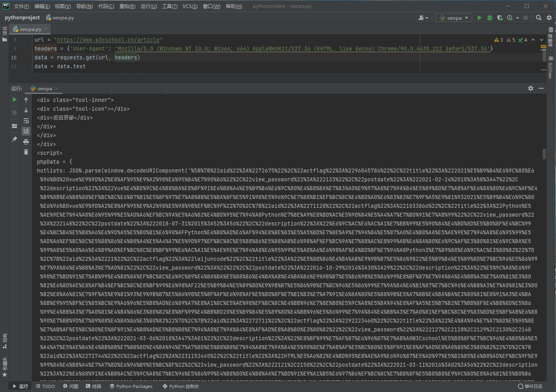
Task: Open the TODO tool window button
Action: pos(45,386)
